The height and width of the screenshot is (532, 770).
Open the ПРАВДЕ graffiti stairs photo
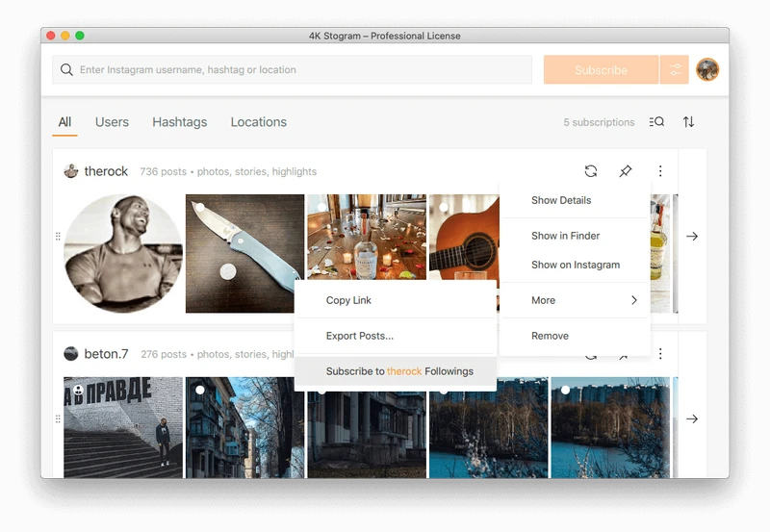(x=123, y=427)
